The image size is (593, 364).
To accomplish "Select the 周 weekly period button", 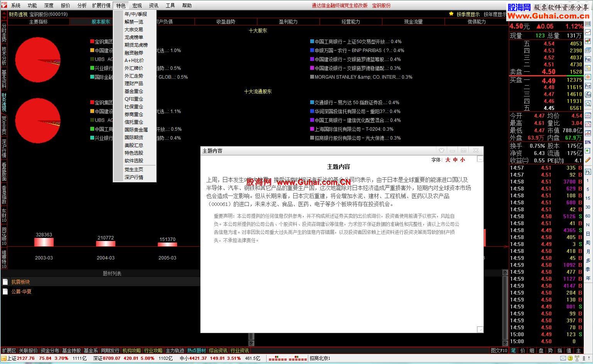I will [x=588, y=243].
